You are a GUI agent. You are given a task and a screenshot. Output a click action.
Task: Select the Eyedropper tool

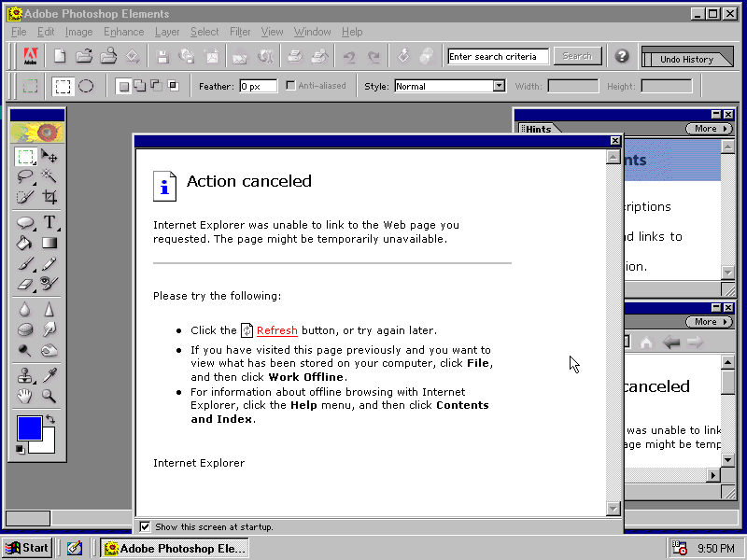point(49,376)
